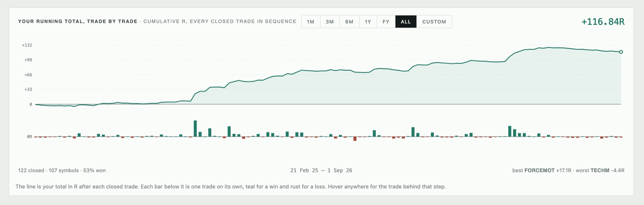Viewport: 644px width, 205px height.
Task: Select the ALL range tab
Action: tap(406, 21)
